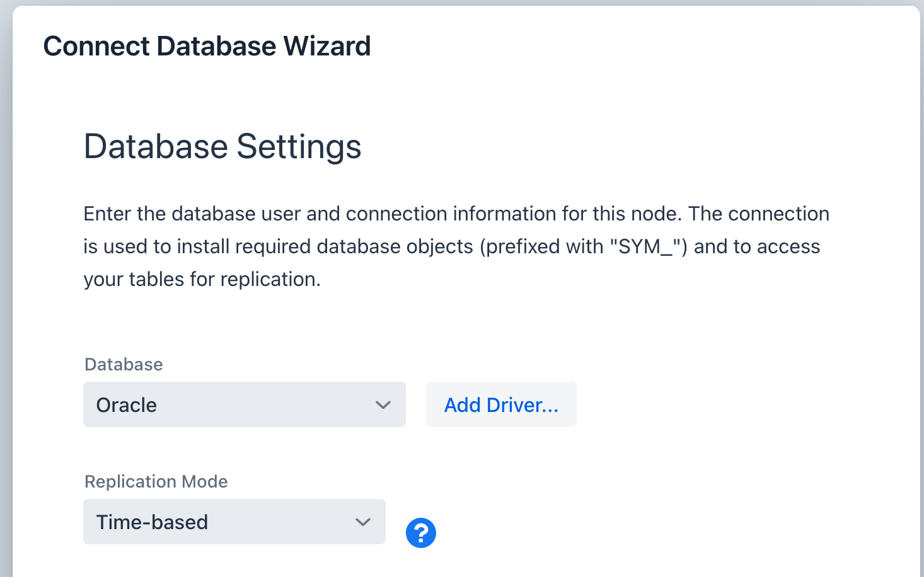Select the Oracle text in the Database field

click(x=127, y=405)
